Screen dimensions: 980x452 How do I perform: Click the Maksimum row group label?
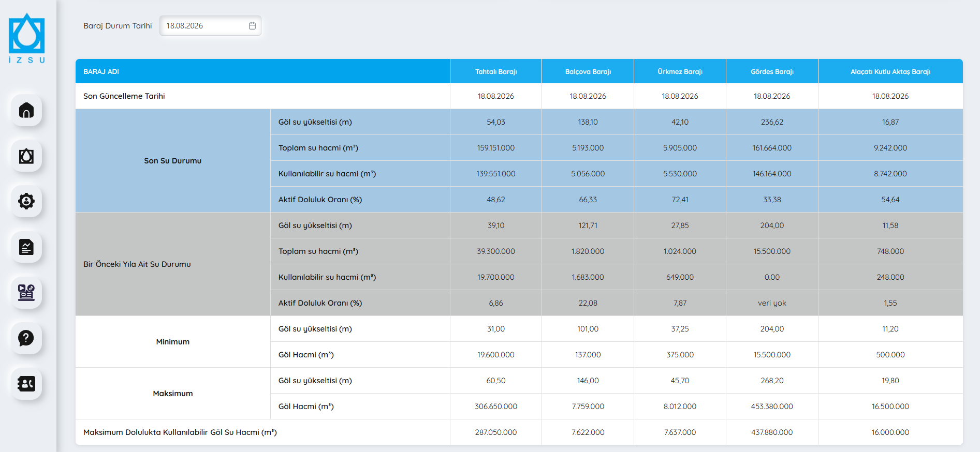click(x=173, y=394)
